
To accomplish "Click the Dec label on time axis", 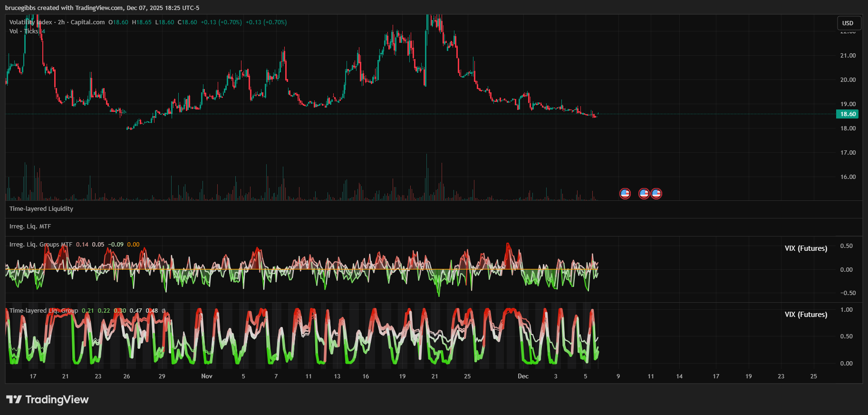I will (523, 376).
